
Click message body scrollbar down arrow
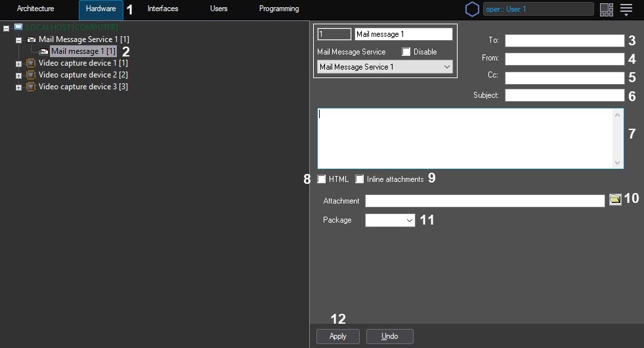pos(617,163)
